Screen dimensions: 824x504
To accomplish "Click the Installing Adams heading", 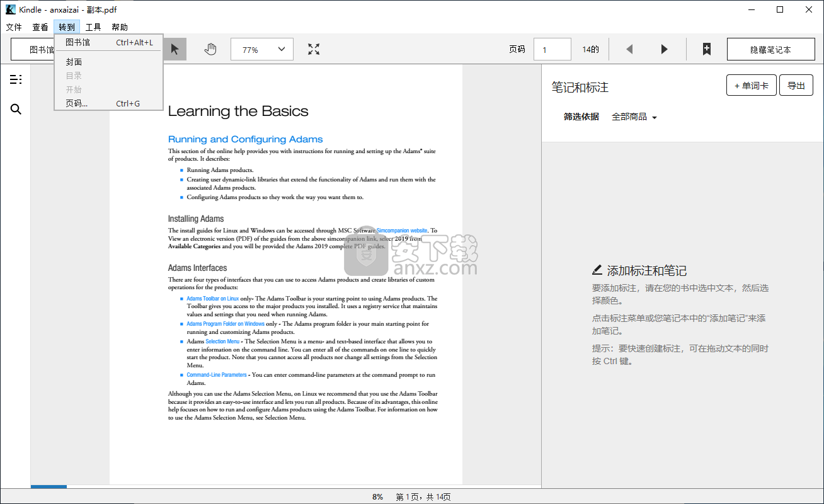I will (x=196, y=219).
